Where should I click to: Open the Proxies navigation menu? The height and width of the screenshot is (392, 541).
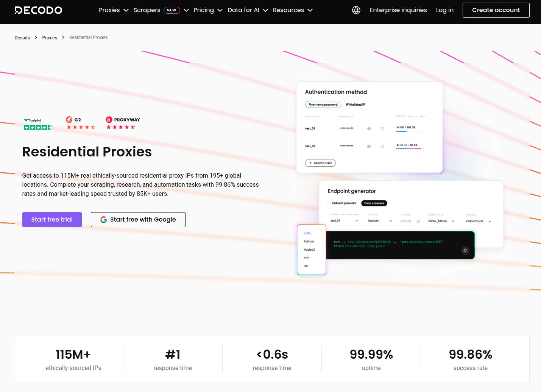coord(109,10)
